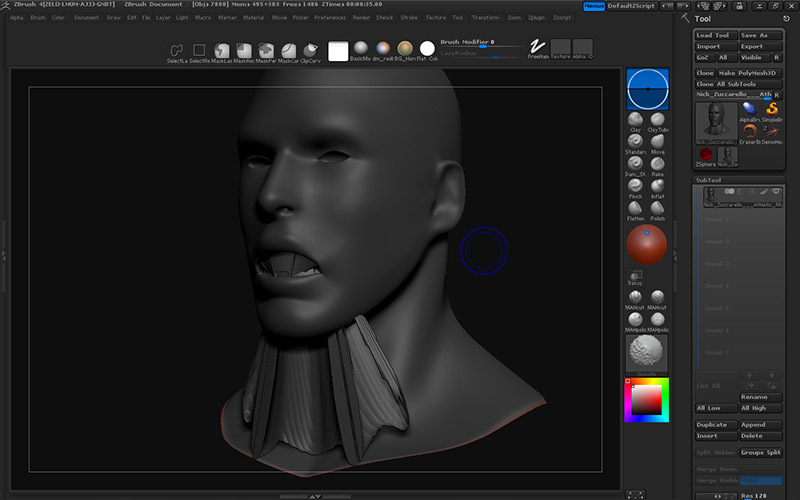Choose the Move brush

coord(657,143)
